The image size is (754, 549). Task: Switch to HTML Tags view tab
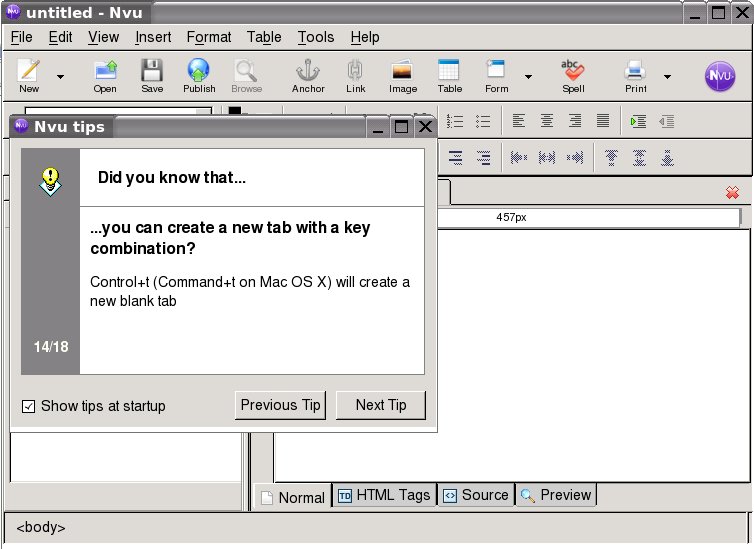click(x=384, y=495)
